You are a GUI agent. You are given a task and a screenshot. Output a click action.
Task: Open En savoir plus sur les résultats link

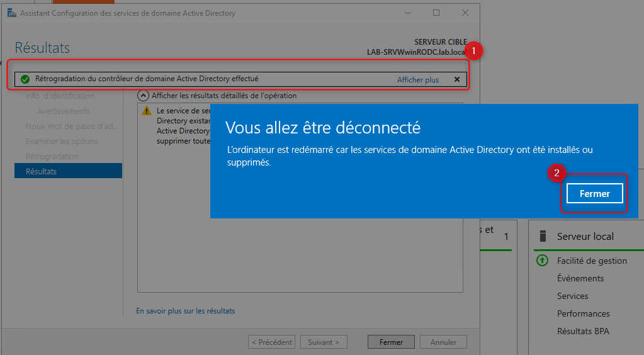pyautogui.click(x=186, y=311)
